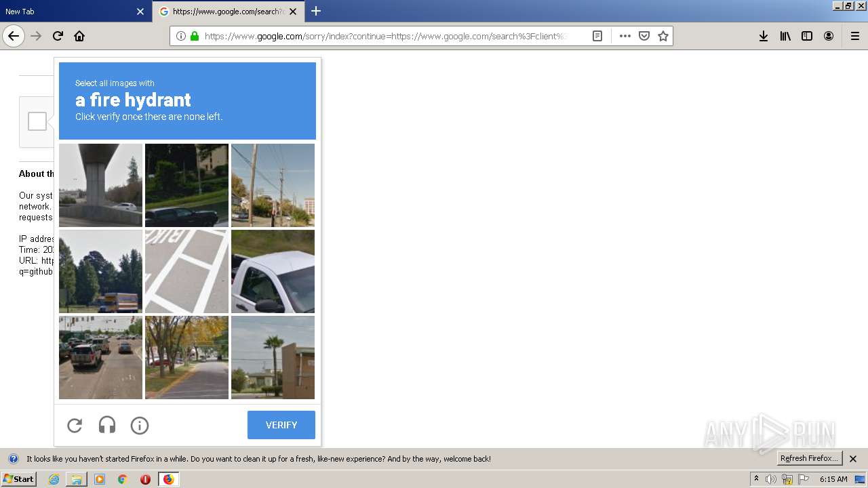The height and width of the screenshot is (488, 868).
Task: Launch Internet Explorer from taskbar
Action: (x=54, y=479)
